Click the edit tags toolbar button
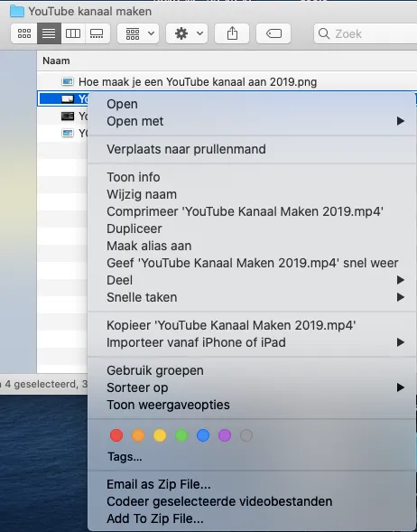Image resolution: width=417 pixels, height=532 pixels. [x=273, y=33]
